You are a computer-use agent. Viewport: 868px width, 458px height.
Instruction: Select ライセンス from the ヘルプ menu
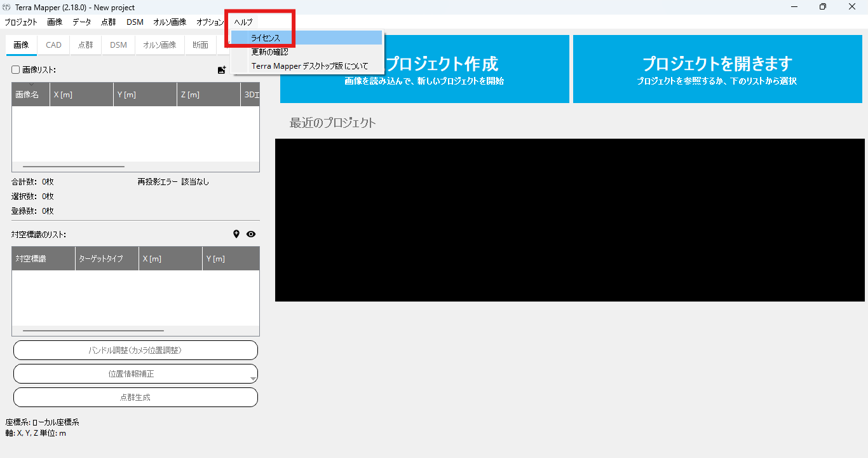pos(266,38)
